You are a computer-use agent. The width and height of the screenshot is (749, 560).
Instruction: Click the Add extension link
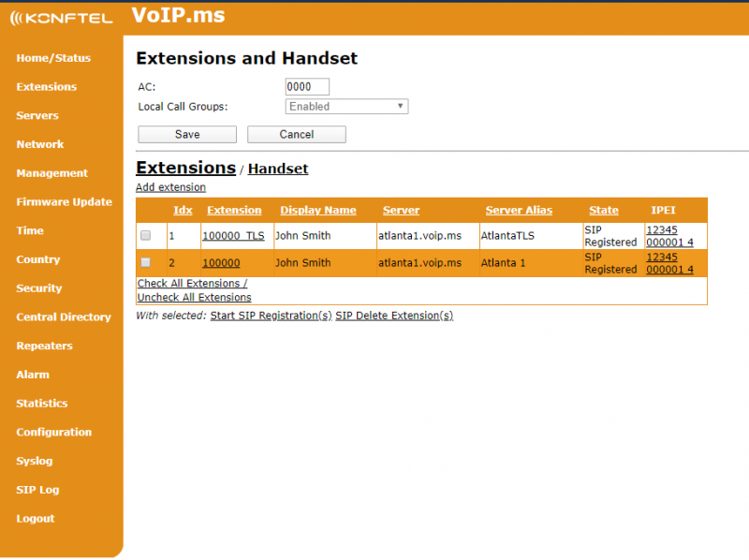(x=170, y=187)
